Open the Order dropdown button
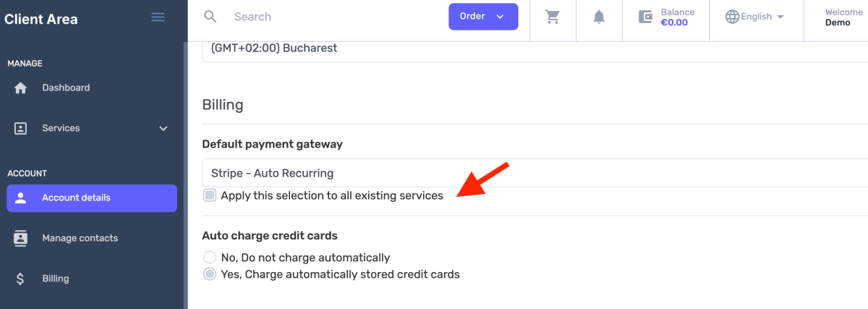Viewport: 868px width, 309px height. point(483,17)
